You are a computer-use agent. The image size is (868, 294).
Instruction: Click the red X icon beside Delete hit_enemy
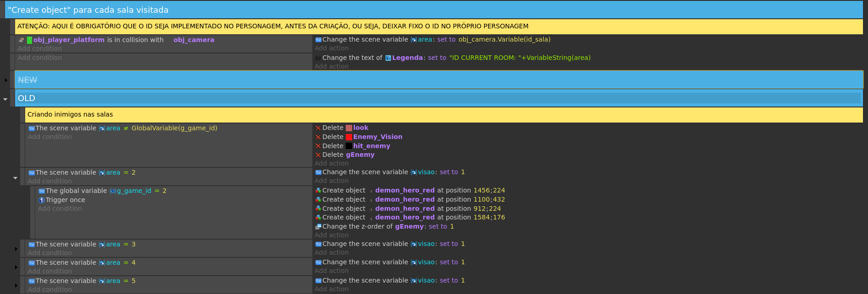click(x=318, y=146)
